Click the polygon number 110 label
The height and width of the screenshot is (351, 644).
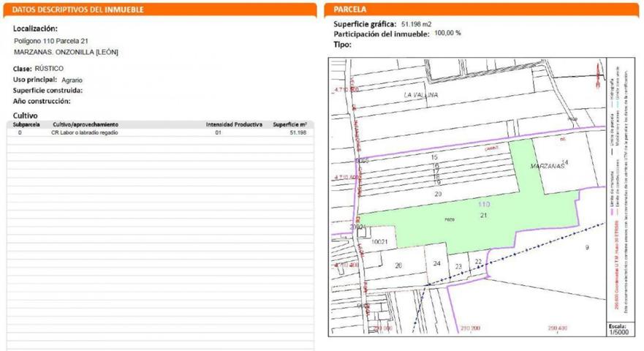tap(483, 204)
